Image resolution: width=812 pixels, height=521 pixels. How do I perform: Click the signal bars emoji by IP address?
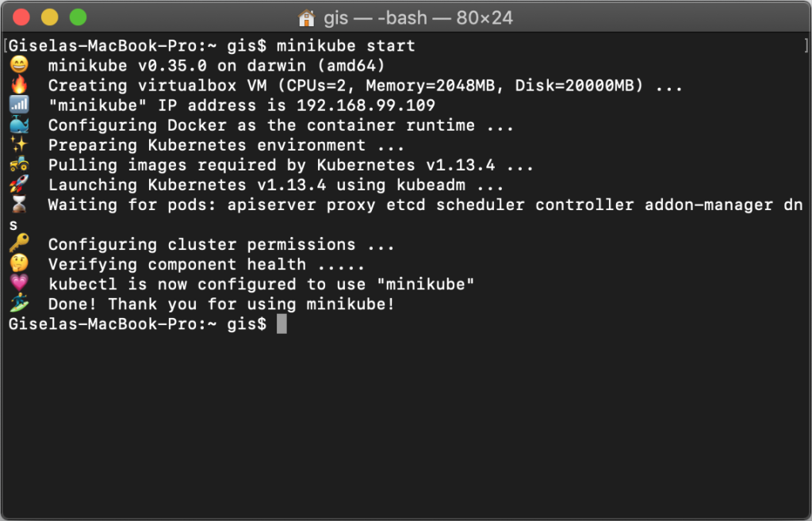click(19, 105)
